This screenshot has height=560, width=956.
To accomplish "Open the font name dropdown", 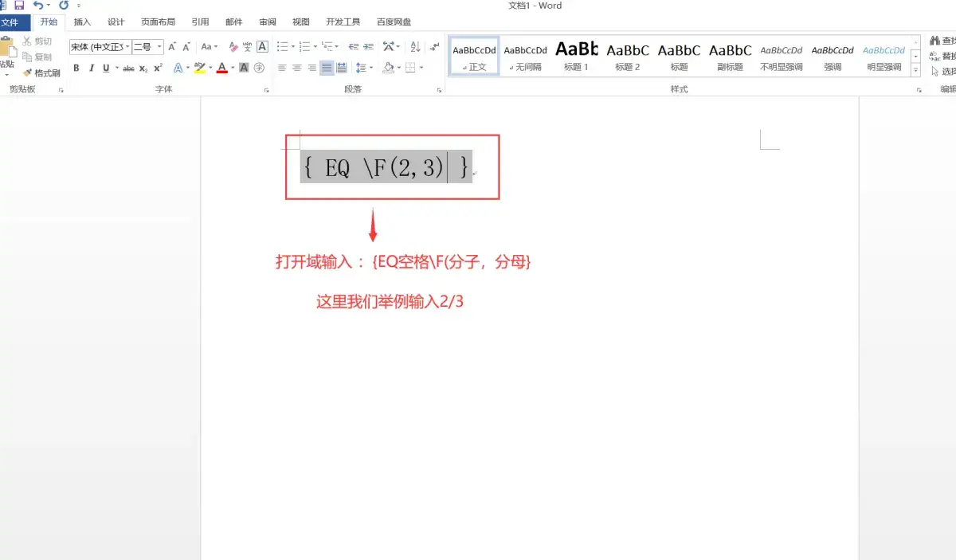I will click(127, 47).
